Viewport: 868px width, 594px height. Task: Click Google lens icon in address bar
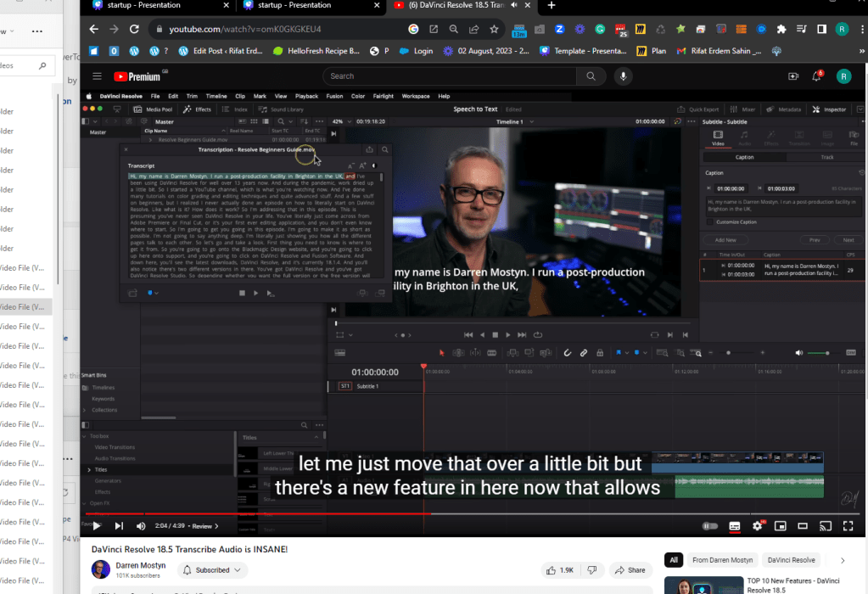tap(413, 29)
